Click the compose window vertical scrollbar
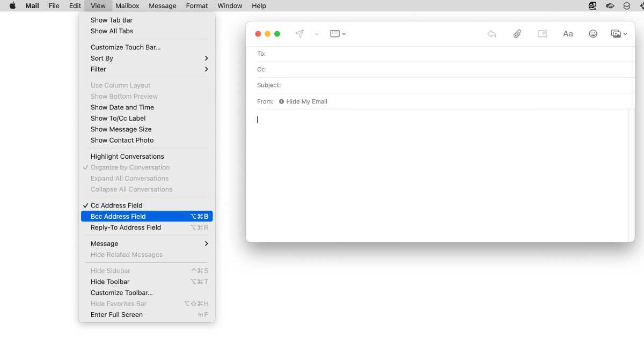The image size is (644, 362). pyautogui.click(x=631, y=175)
